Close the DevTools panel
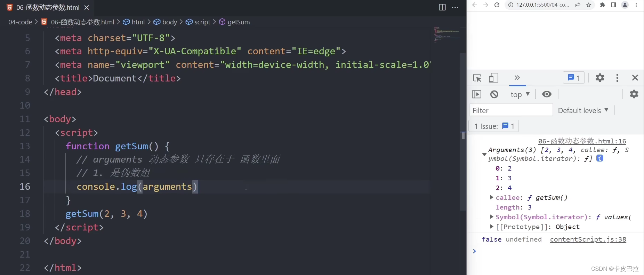The width and height of the screenshot is (644, 275). coord(635,78)
